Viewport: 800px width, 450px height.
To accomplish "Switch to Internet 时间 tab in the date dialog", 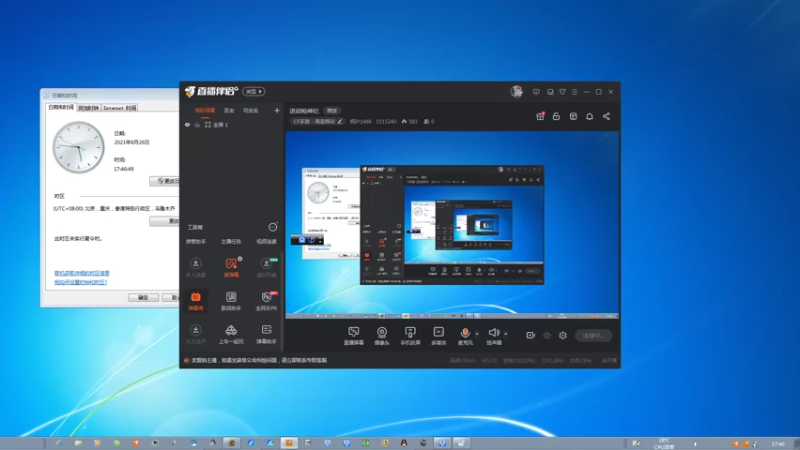I will coord(119,108).
